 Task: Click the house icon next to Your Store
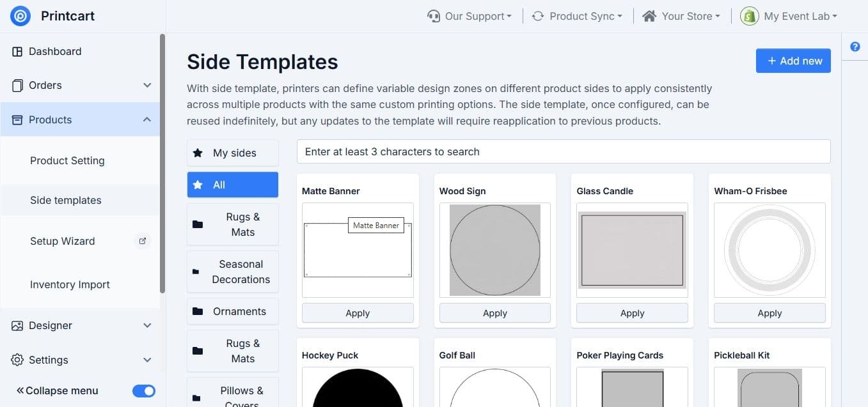pyautogui.click(x=649, y=16)
